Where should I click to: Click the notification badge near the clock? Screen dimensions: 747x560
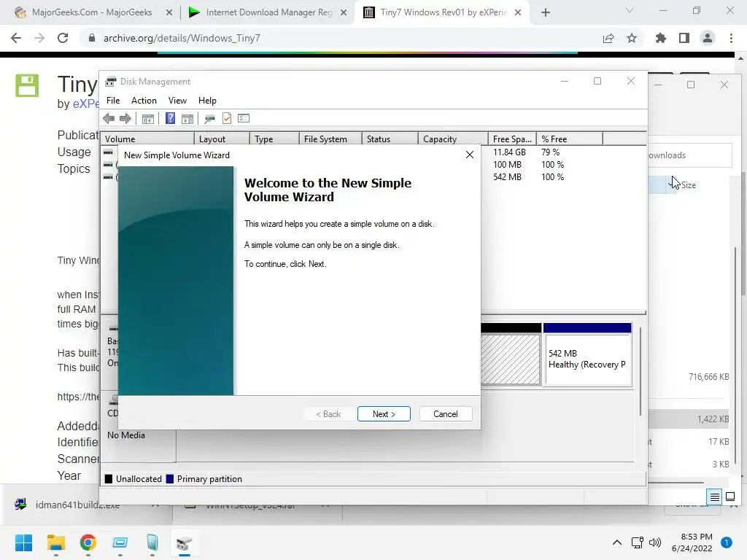point(727,542)
